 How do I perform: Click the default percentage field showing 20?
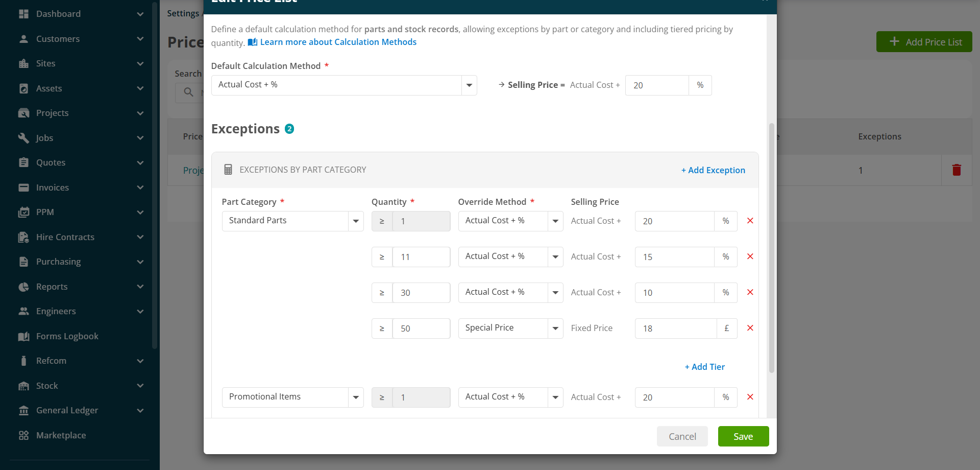[x=657, y=85]
